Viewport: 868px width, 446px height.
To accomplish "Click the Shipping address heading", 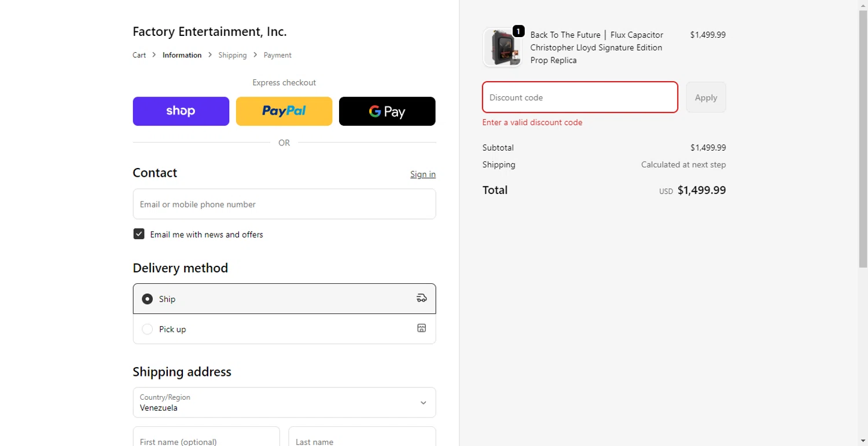I will click(182, 372).
